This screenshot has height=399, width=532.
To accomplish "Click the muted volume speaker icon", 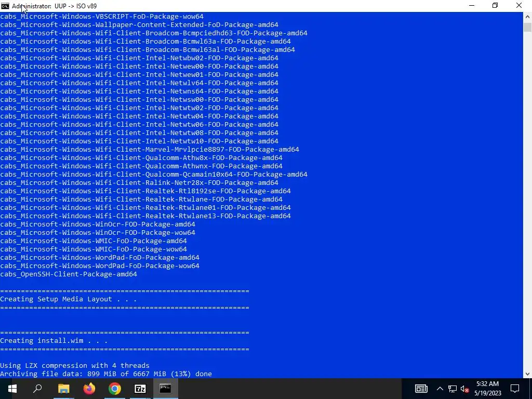I will [x=465, y=389].
